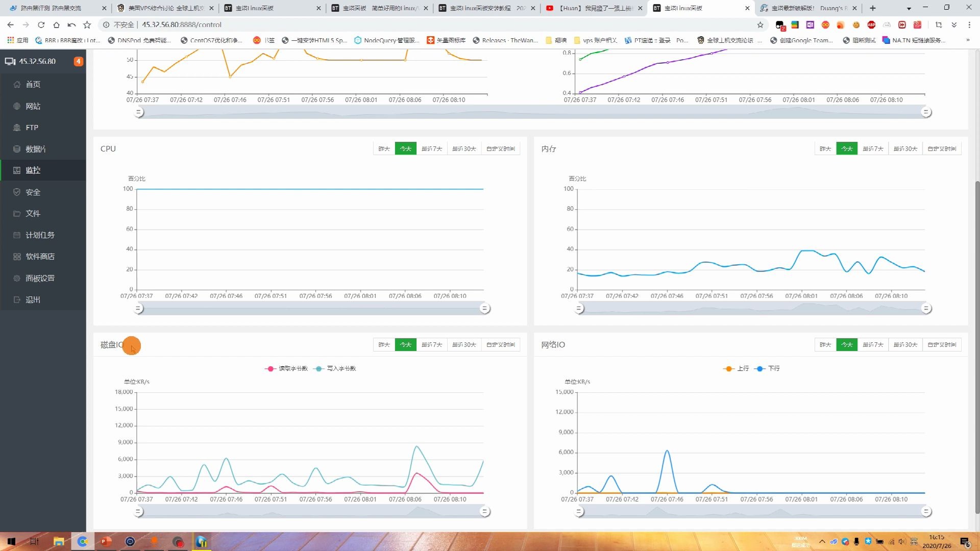Toggle 写入字节数 legend in disk IO chart
The image size is (980, 551).
(x=336, y=368)
